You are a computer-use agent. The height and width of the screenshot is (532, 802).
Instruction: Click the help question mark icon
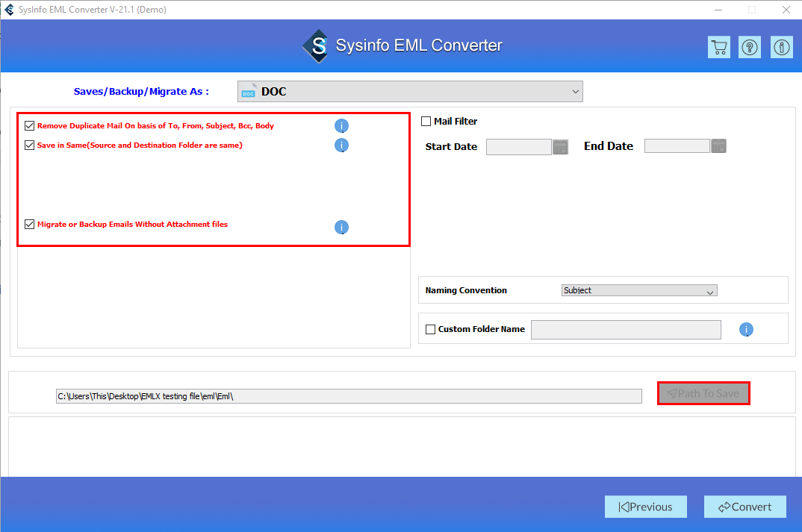749,46
